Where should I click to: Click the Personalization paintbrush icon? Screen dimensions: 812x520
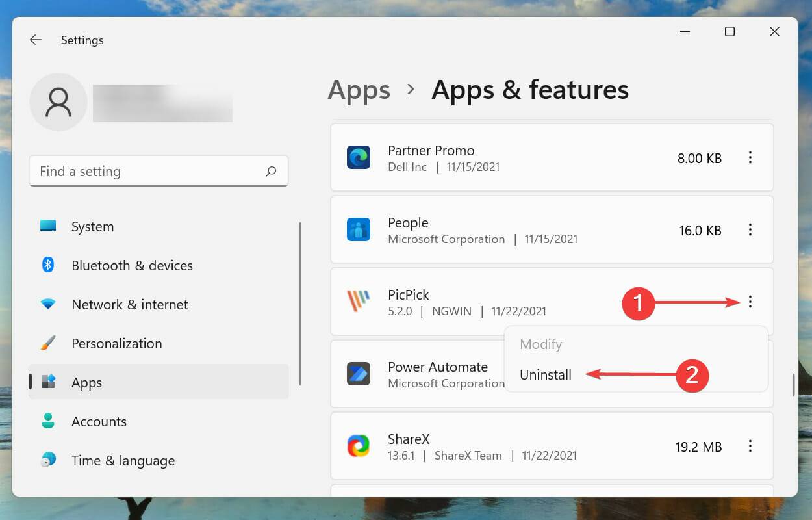pos(48,343)
